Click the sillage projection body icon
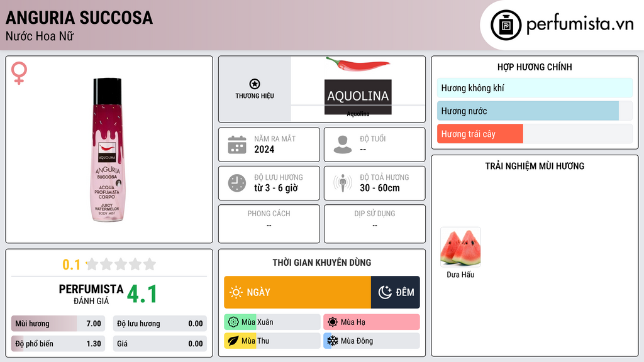This screenshot has width=644, height=362. [x=342, y=183]
